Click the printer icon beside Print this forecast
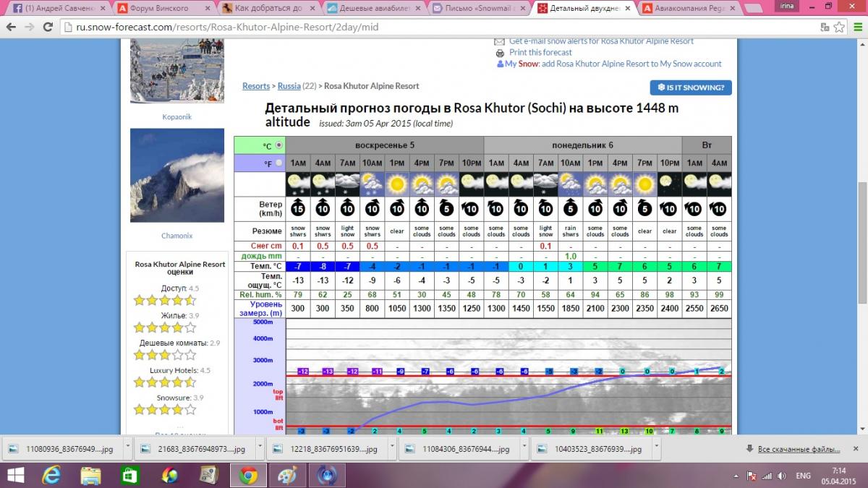This screenshot has width=868, height=488. coord(500,53)
